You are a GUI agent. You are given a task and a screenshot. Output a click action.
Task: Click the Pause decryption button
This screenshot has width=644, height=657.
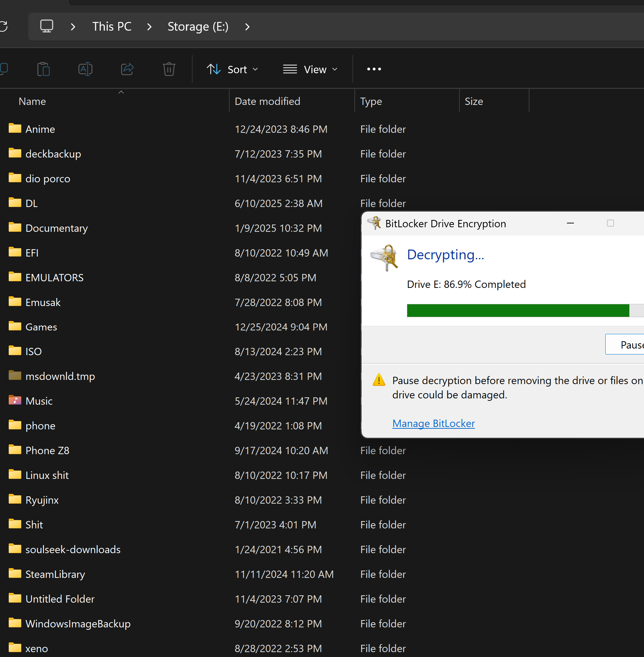pyautogui.click(x=626, y=345)
